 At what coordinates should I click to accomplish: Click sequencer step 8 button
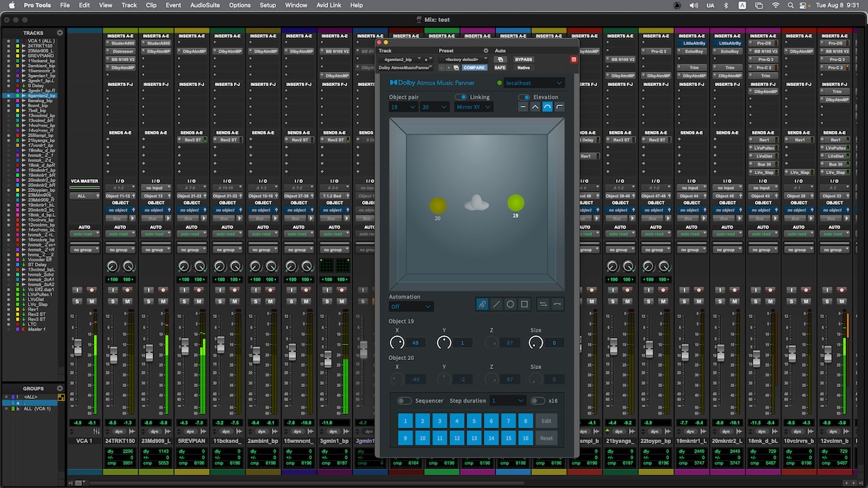(x=526, y=421)
